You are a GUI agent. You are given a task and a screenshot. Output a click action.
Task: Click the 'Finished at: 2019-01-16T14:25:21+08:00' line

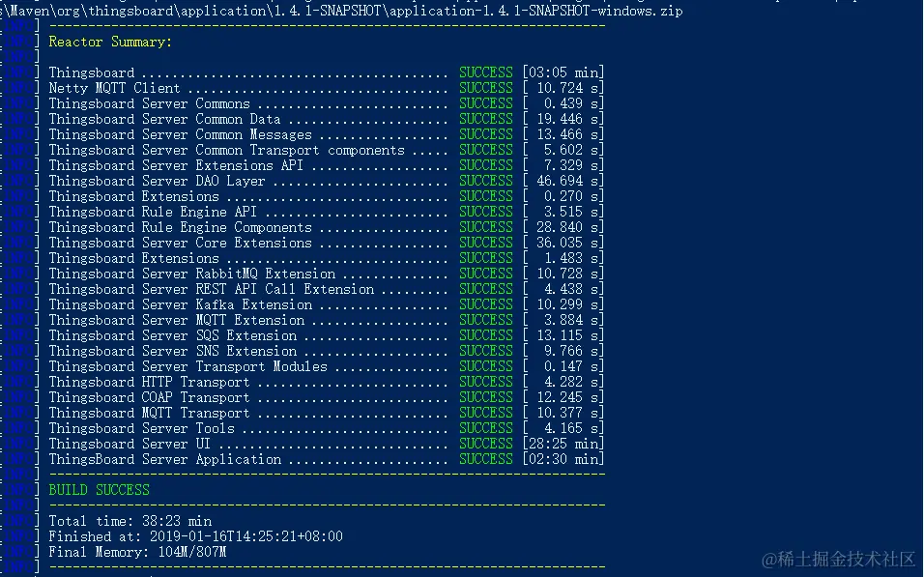[x=195, y=536]
